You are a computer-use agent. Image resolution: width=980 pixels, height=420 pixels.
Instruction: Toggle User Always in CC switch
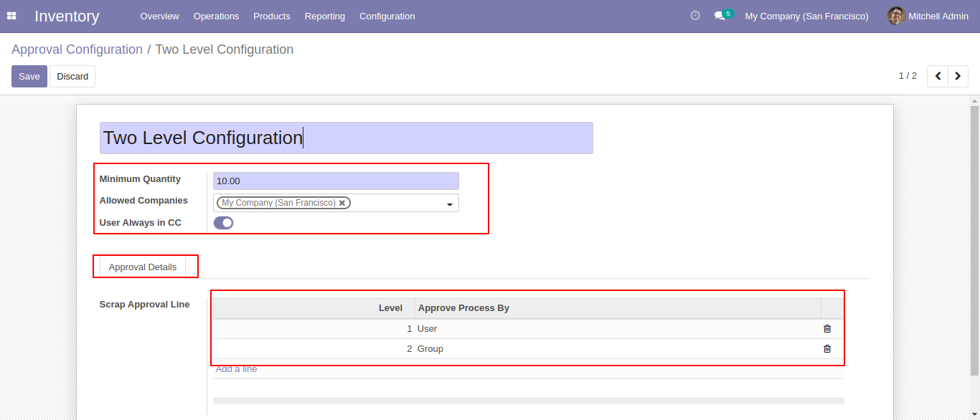tap(224, 223)
